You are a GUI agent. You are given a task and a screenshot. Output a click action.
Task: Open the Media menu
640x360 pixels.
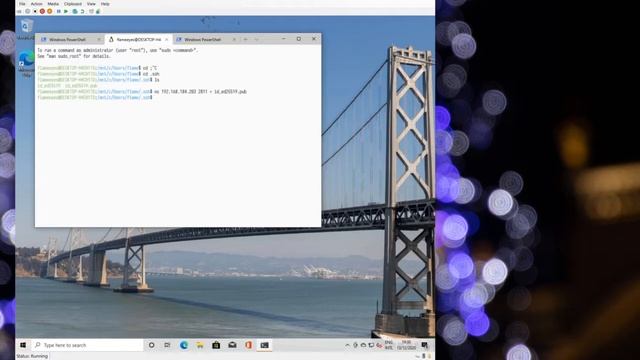53,4
